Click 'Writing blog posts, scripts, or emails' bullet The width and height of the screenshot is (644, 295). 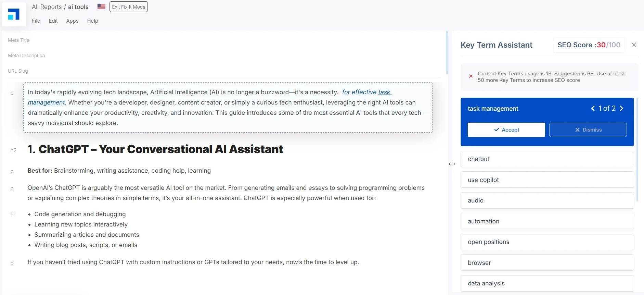coord(86,245)
